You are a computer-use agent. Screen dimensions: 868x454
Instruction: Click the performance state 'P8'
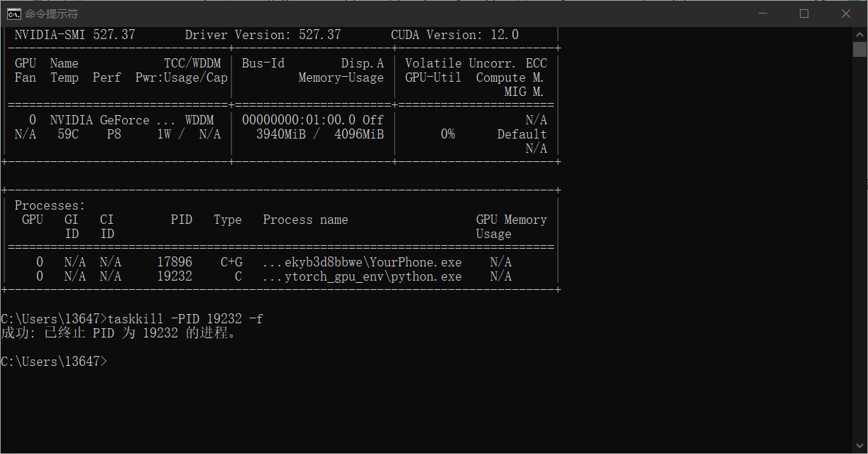(x=114, y=134)
